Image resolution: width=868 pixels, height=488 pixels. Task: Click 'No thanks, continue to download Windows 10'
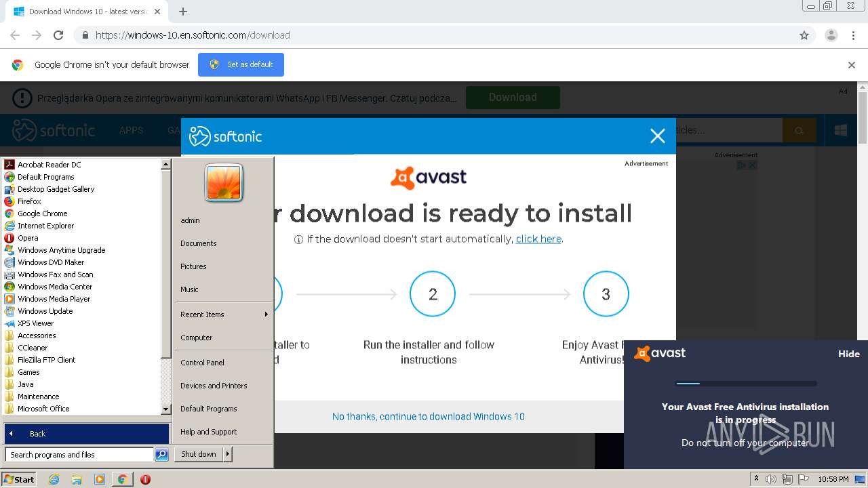pyautogui.click(x=429, y=416)
